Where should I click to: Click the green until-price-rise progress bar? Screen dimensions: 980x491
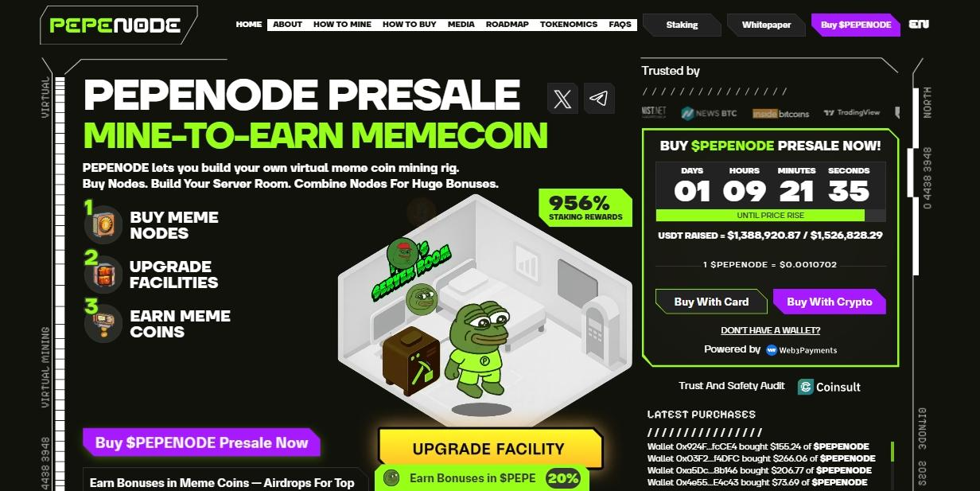tap(760, 216)
